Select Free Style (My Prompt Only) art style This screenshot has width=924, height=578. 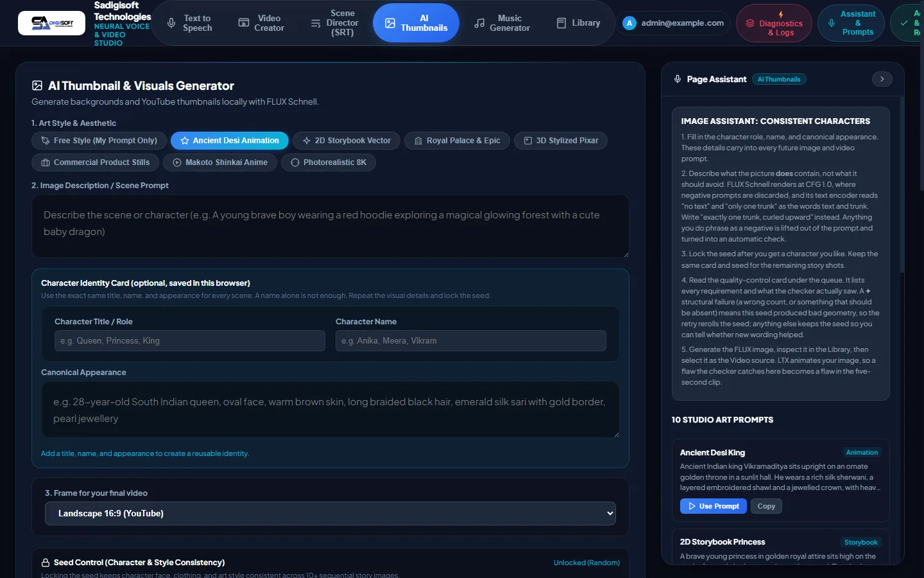click(99, 141)
